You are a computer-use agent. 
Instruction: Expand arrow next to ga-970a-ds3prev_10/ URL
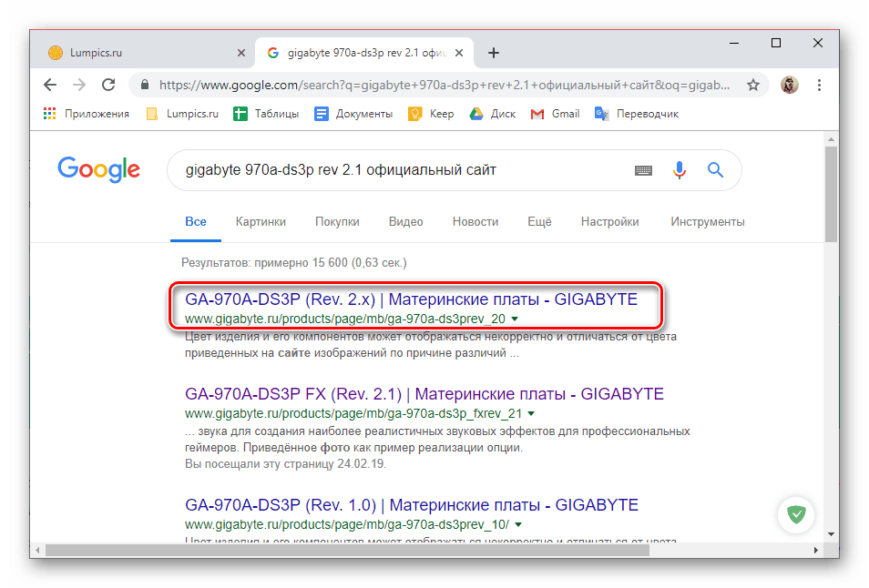coord(518,524)
